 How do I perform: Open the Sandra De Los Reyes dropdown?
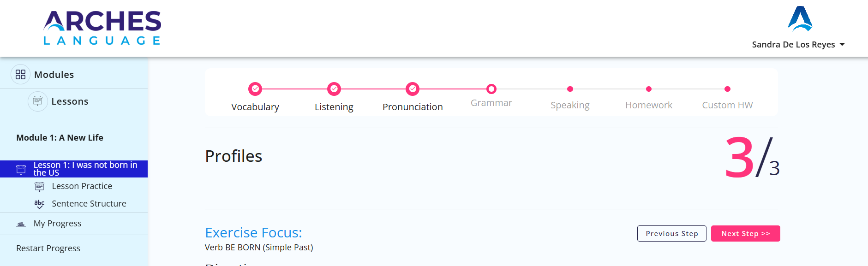(x=798, y=45)
